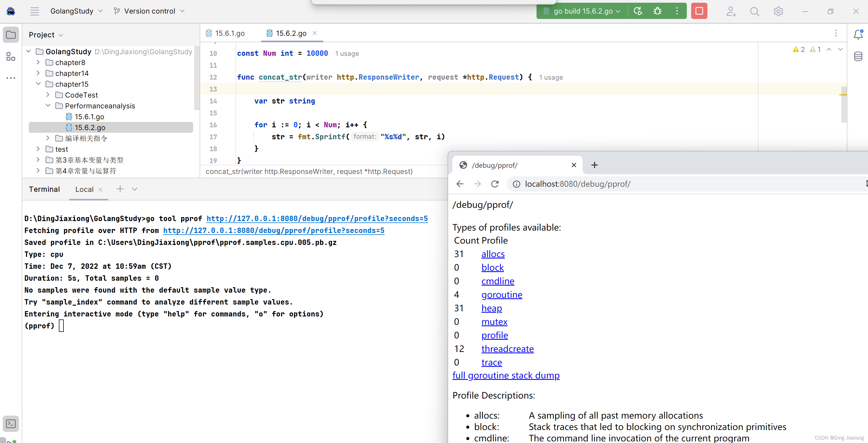
Task: Expand the 编译相关指令 folder
Action: pyautogui.click(x=48, y=138)
